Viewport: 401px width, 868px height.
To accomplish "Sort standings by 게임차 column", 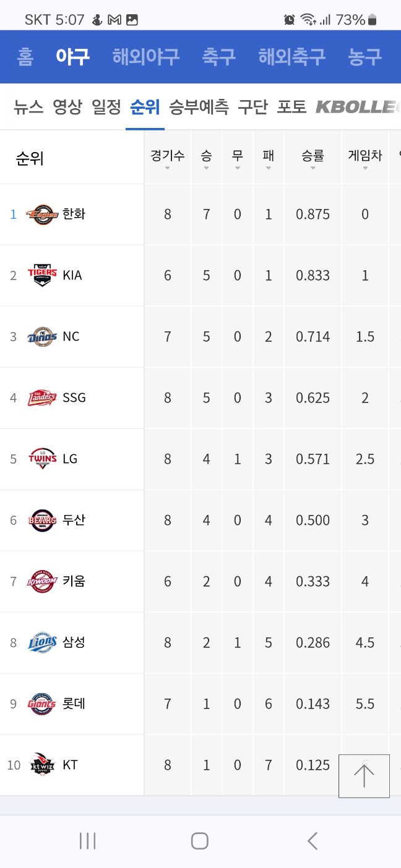I will point(365,158).
